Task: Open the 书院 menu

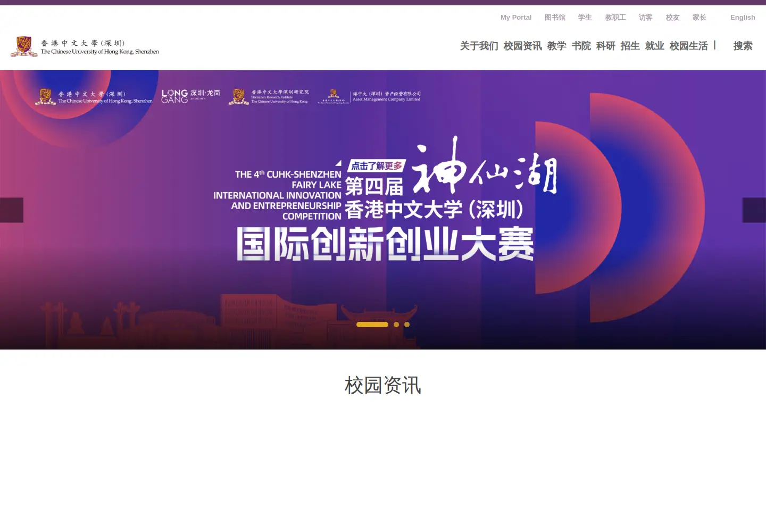Action: coord(581,46)
